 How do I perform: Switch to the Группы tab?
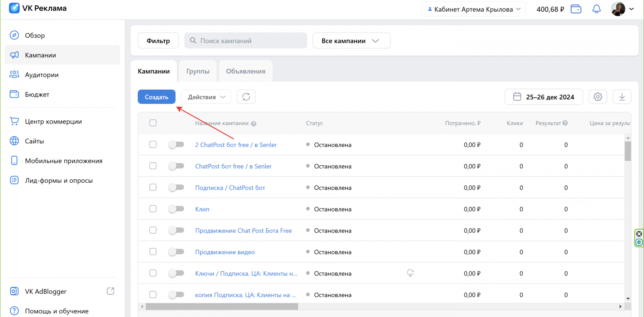198,71
